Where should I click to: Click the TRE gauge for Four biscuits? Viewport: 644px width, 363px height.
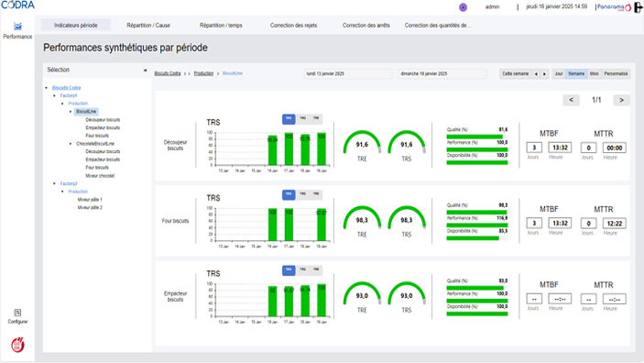362,218
